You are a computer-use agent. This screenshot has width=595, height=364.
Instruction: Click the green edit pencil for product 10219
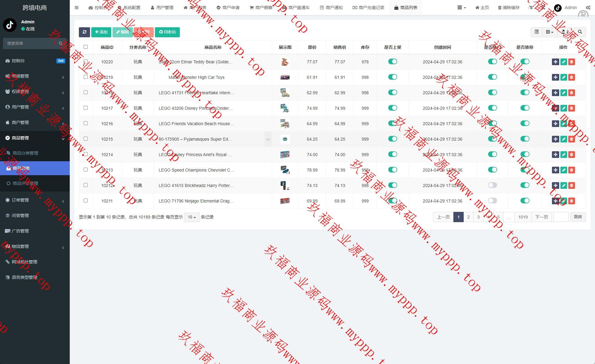[x=563, y=77]
